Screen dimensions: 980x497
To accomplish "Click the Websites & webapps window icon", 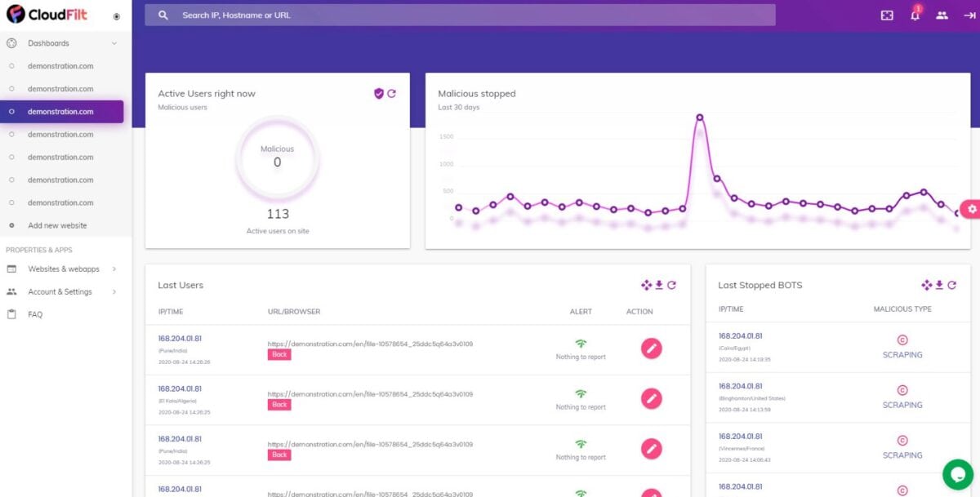I will click(x=11, y=268).
